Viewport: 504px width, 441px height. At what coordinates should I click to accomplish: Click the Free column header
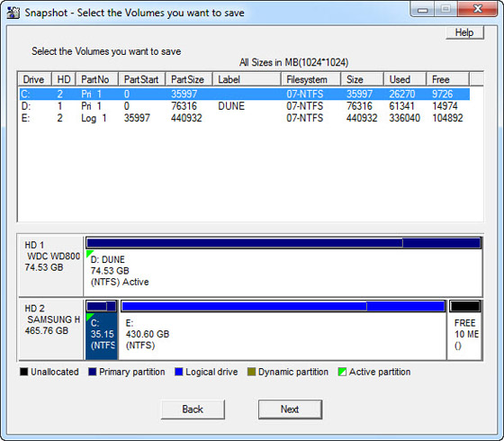448,79
